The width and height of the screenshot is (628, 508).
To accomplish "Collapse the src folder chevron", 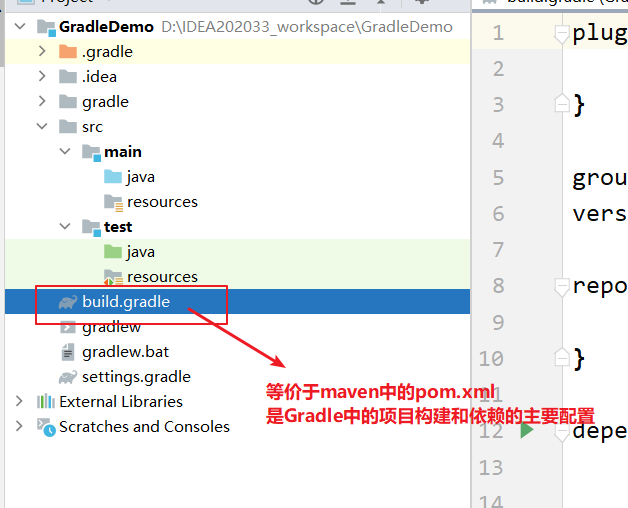I will pyautogui.click(x=42, y=126).
